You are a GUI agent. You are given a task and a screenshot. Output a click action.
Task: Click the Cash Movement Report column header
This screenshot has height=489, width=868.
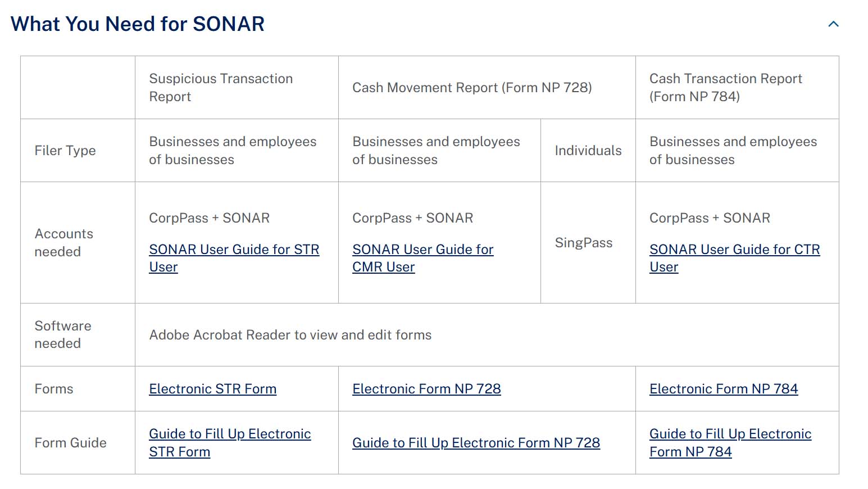coord(472,88)
